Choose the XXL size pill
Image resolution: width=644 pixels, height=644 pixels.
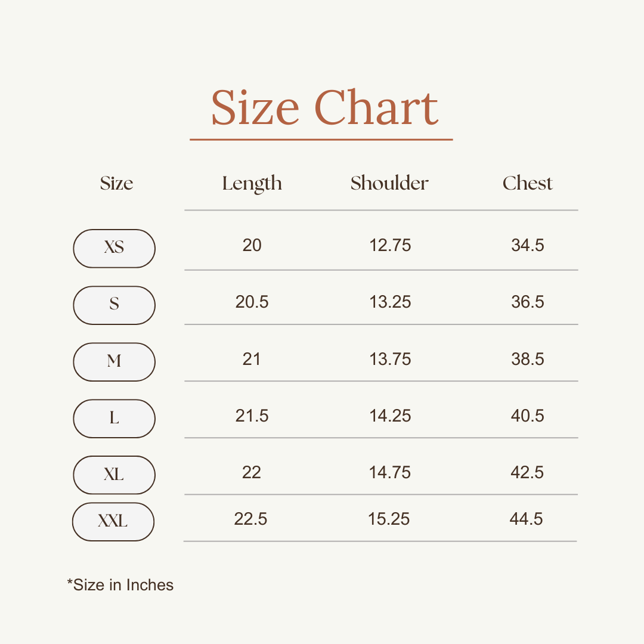click(x=113, y=522)
